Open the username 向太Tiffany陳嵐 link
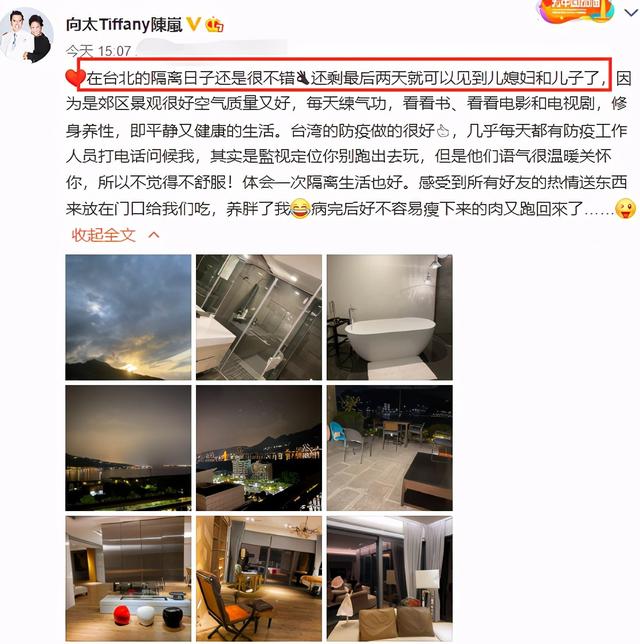640x644 pixels. (x=124, y=24)
